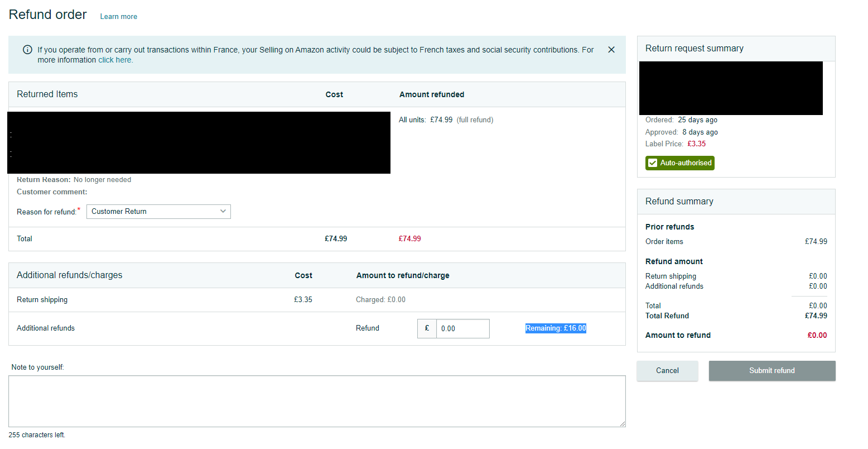Click the checkbox inside the Auto-authorised badge
The image size is (868, 449).
point(653,163)
